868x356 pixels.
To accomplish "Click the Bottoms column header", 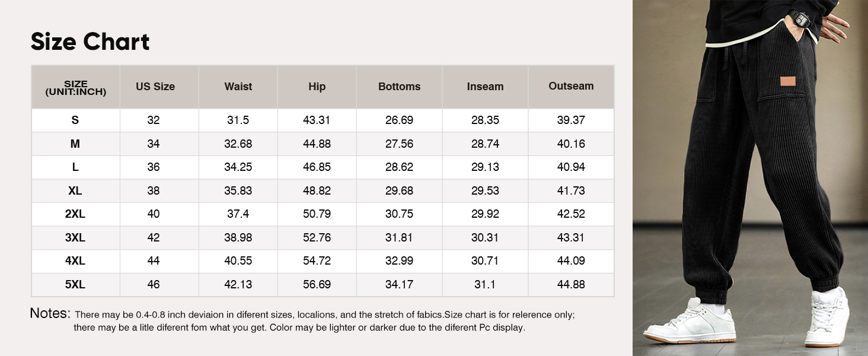I will tap(399, 87).
